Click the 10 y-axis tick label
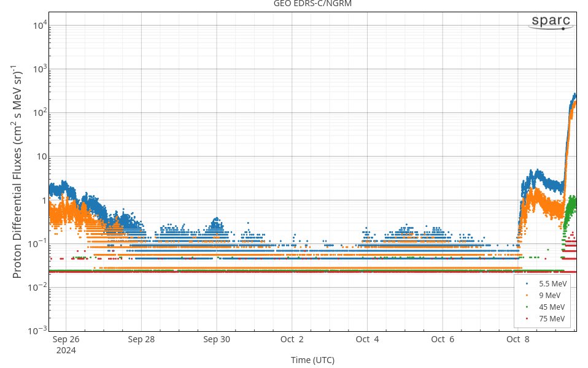 pos(42,156)
